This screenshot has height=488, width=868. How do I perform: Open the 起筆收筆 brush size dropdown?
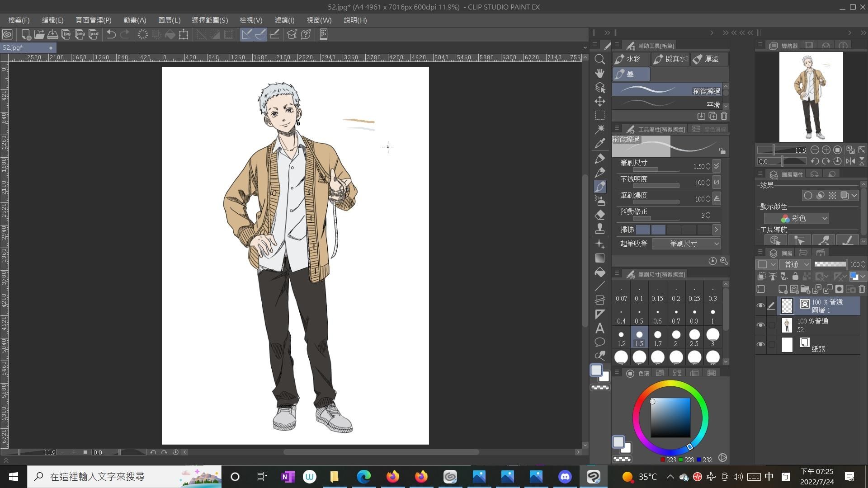point(686,244)
